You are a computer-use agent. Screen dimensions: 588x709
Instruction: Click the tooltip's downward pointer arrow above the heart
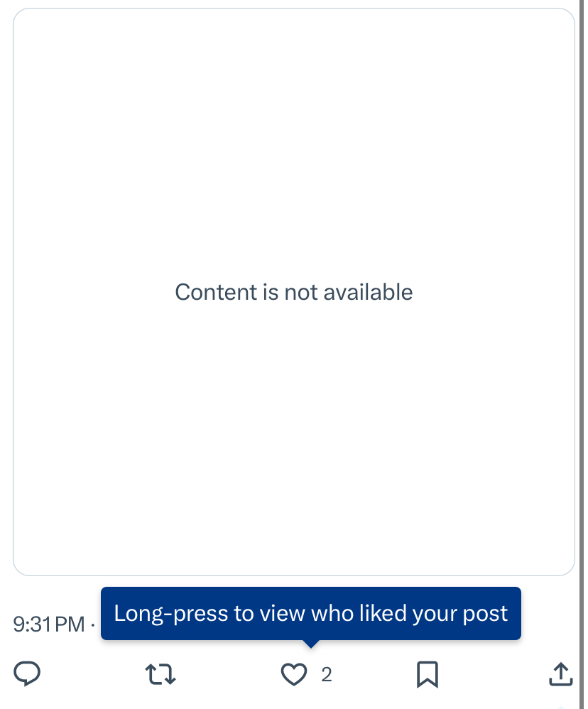(x=311, y=644)
